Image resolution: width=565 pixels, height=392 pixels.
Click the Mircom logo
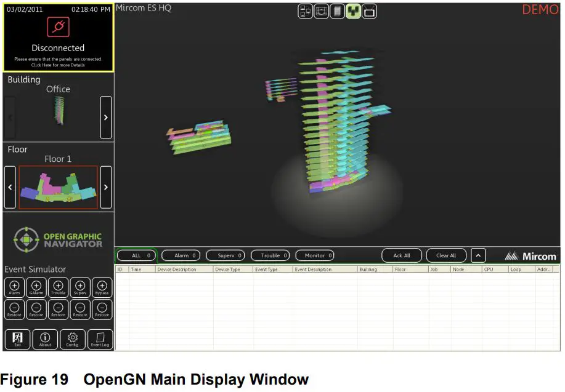coord(530,256)
